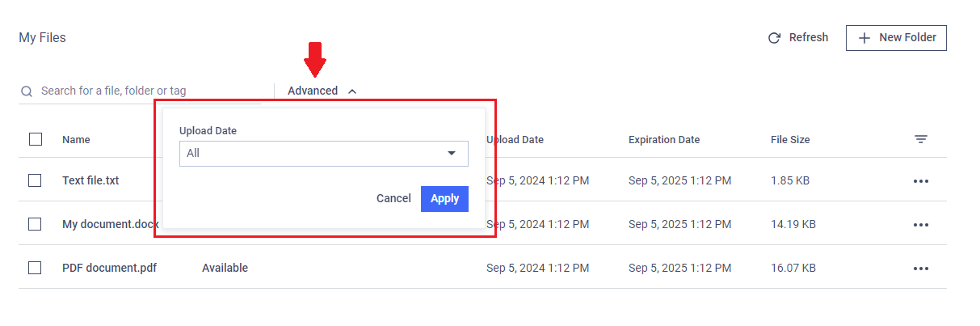Open more options for My document.docx
The width and height of the screenshot is (980, 326).
coord(920,225)
